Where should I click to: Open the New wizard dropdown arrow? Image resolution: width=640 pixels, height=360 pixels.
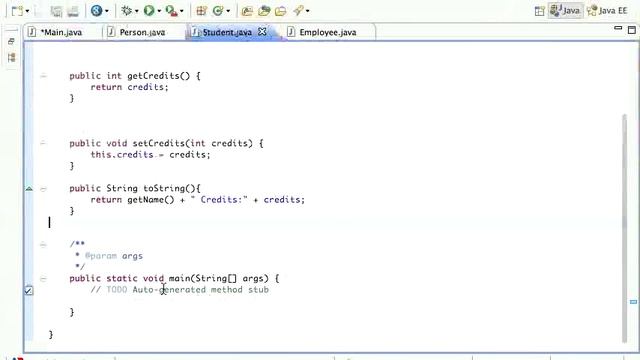click(27, 11)
